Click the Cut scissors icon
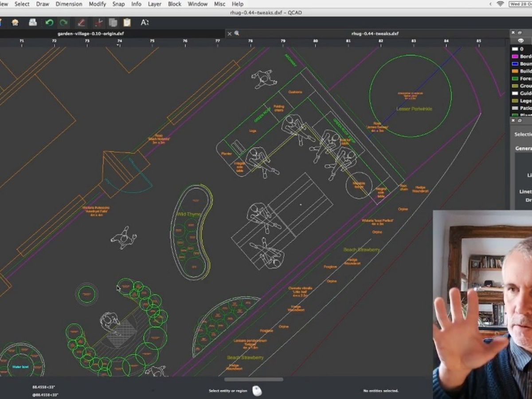Screen dimensions: 532x399 tap(99, 22)
